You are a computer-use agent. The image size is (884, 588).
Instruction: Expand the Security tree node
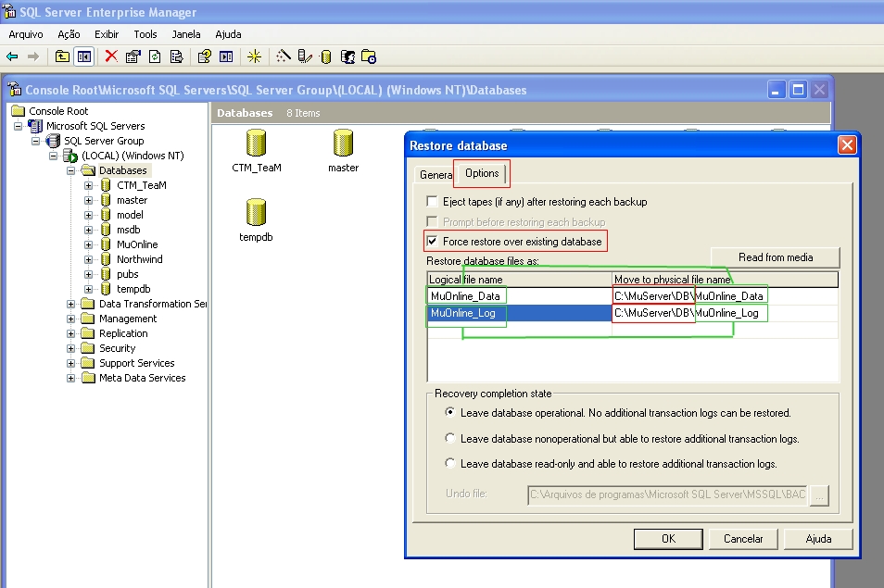click(69, 347)
